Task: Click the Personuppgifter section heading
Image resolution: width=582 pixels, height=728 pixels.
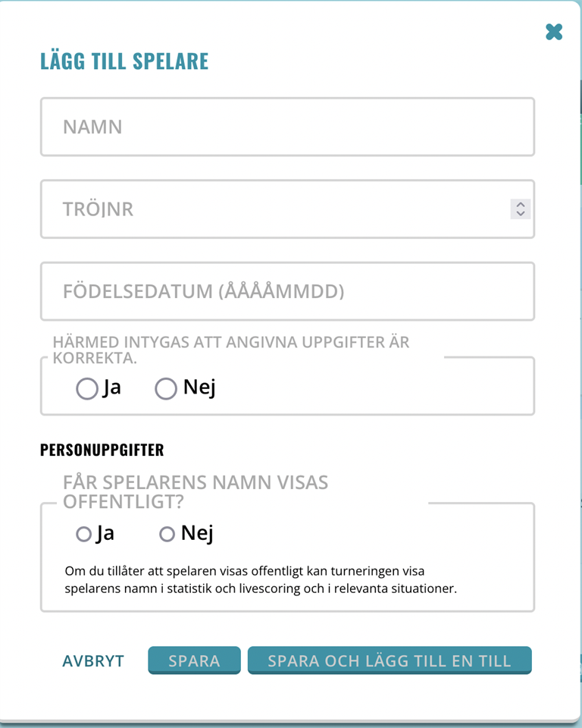Action: (x=102, y=450)
